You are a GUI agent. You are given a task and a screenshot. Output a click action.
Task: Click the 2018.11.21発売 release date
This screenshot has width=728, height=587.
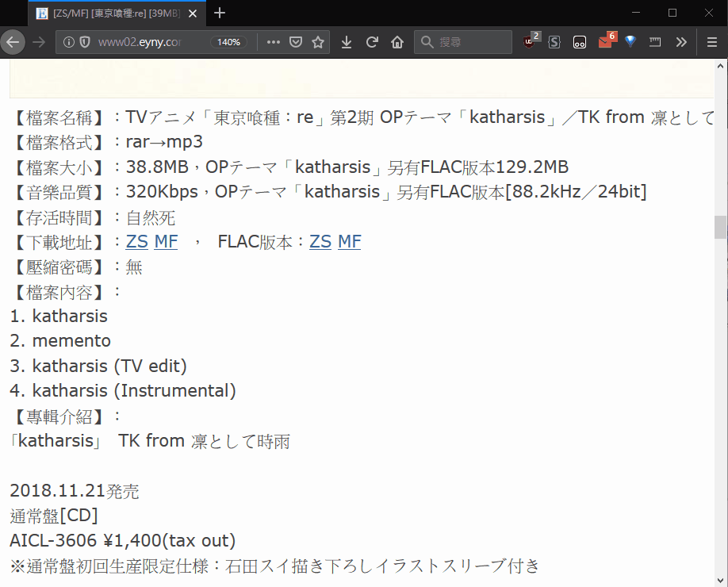(x=75, y=491)
